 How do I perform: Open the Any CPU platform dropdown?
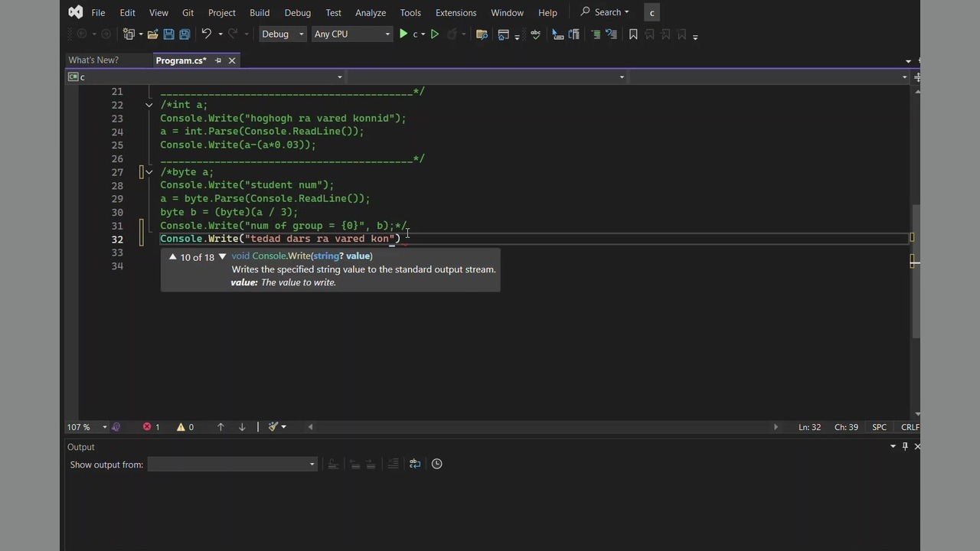(x=351, y=34)
